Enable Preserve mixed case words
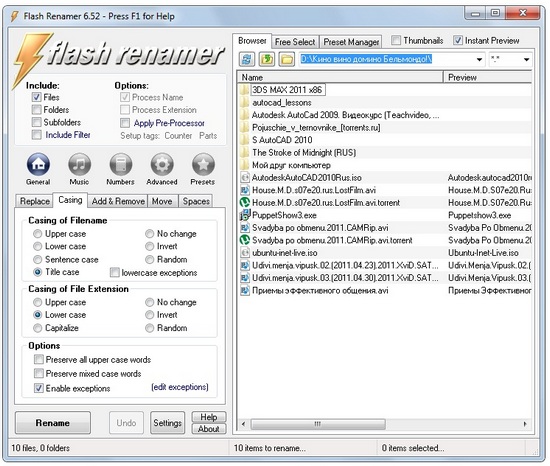This screenshot has height=466, width=550. click(39, 373)
